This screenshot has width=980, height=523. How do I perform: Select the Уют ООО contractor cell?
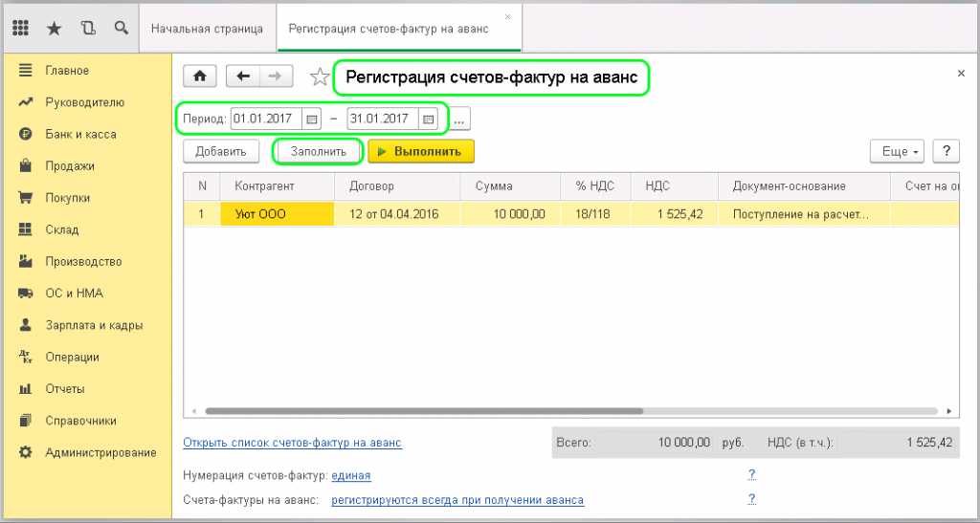pos(277,214)
